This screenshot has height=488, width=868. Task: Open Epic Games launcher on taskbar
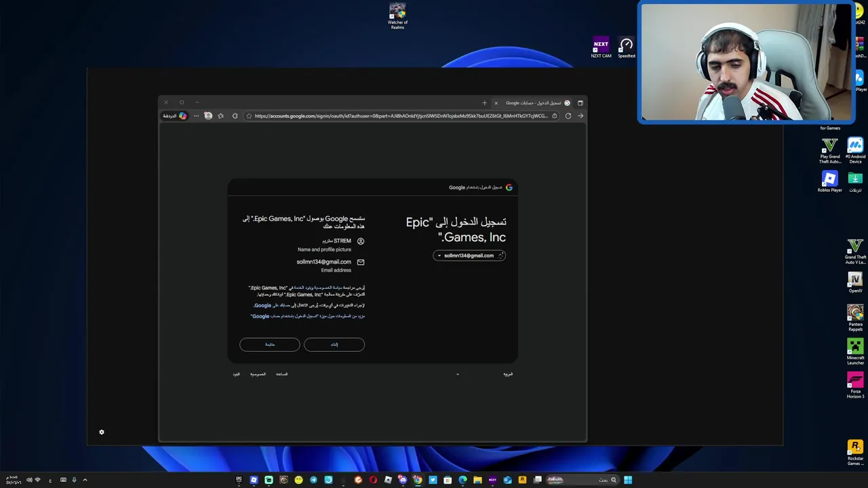tap(239, 480)
